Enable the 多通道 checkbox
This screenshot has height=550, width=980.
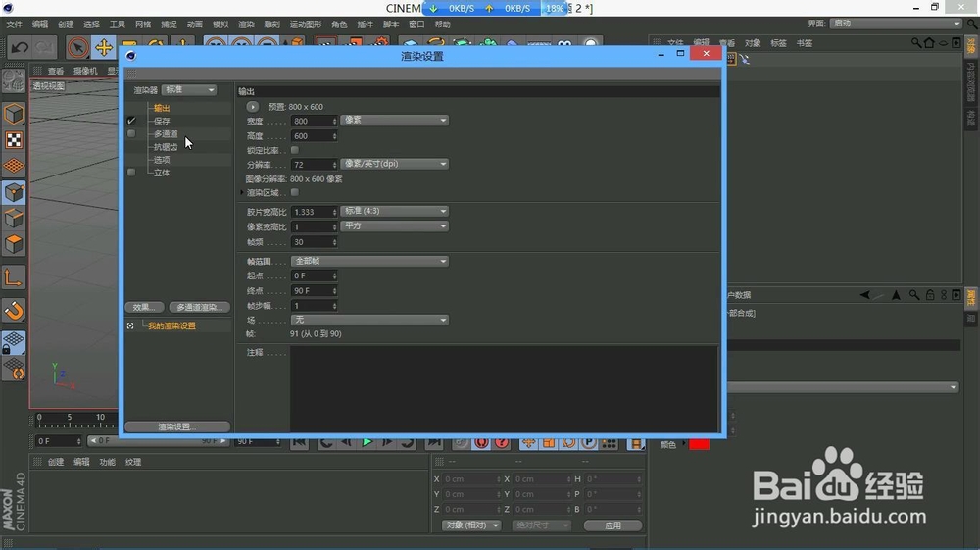(131, 133)
